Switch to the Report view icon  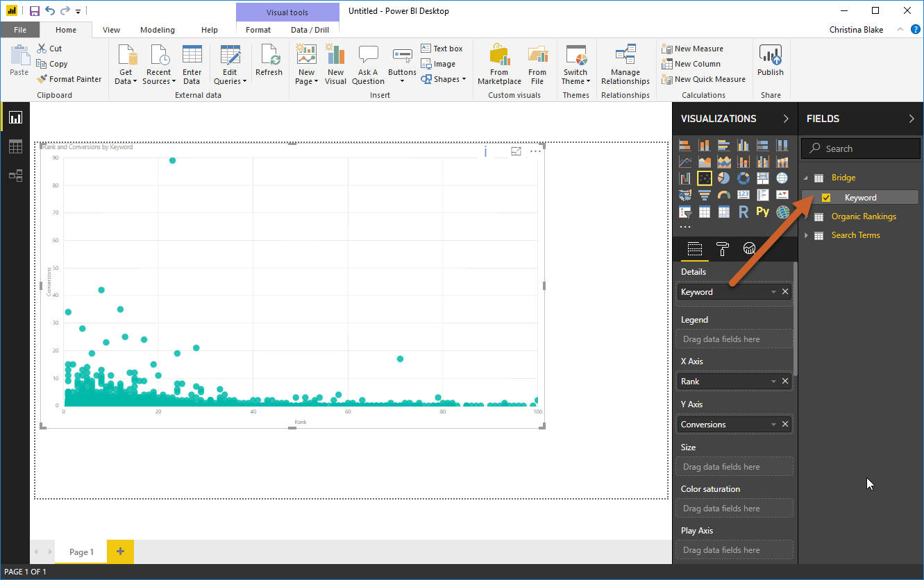15,117
